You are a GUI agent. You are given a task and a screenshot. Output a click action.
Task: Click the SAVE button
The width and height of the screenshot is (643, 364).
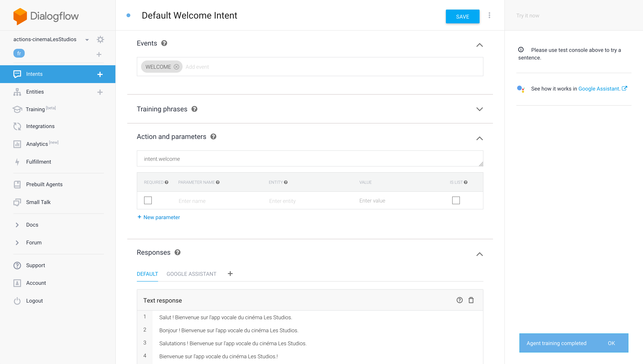coord(463,16)
